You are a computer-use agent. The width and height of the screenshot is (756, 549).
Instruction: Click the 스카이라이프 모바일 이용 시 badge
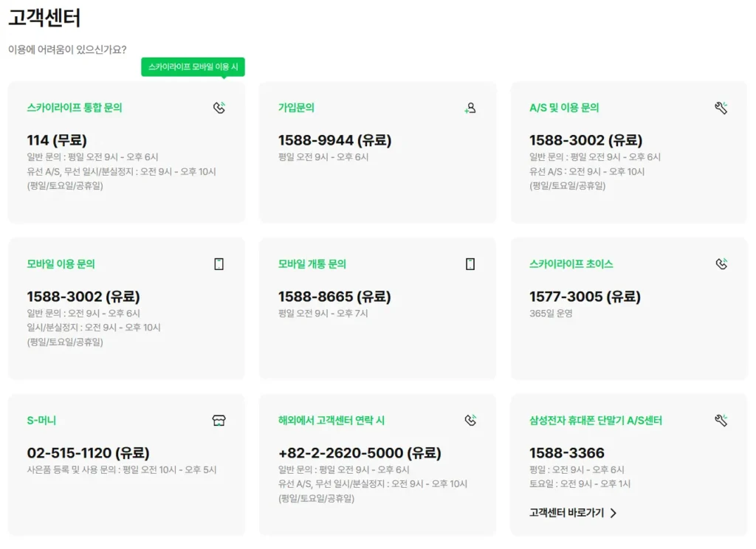coord(193,66)
